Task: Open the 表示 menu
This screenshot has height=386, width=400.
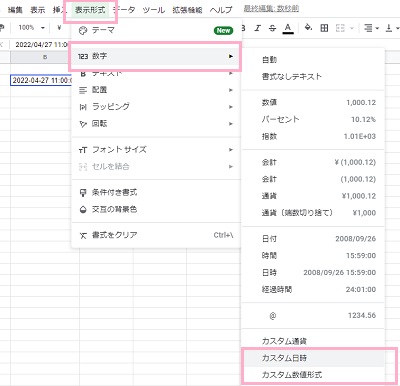Action: [x=38, y=10]
